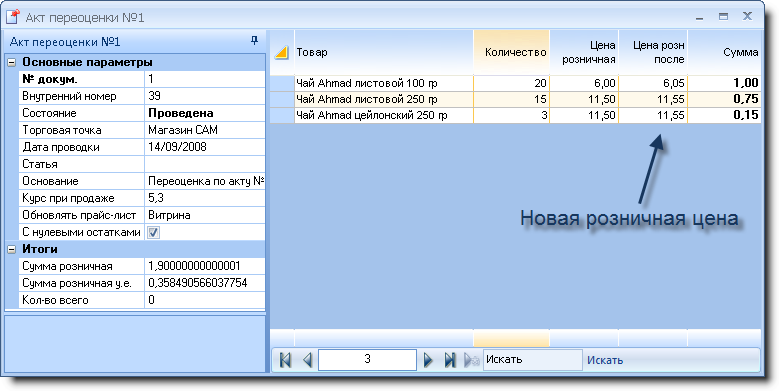Jump to the last record in navigator

(x=450, y=360)
